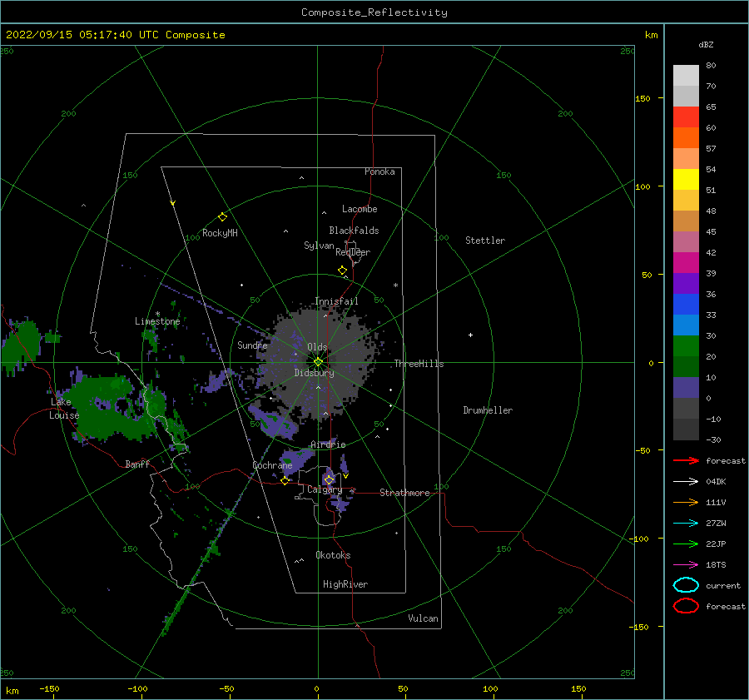This screenshot has height=700, width=749.
Task: Click the orange 111V arrow icon
Action: (686, 502)
